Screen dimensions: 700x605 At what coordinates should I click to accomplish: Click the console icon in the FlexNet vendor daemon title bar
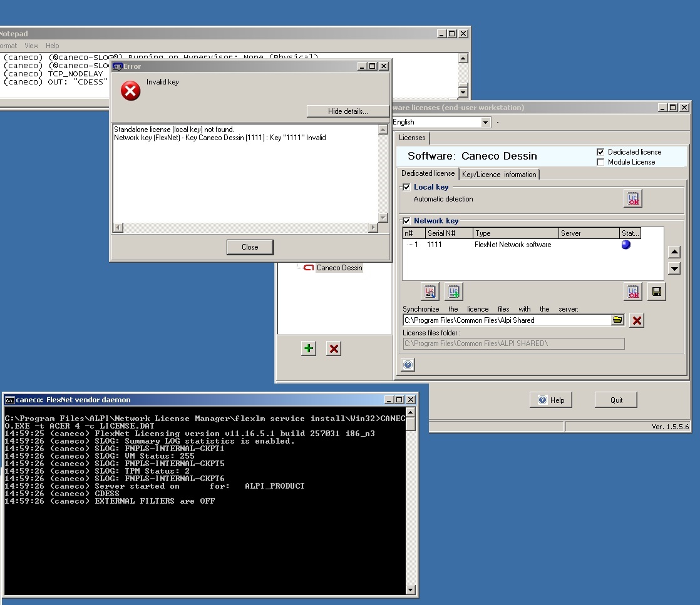coord(9,400)
